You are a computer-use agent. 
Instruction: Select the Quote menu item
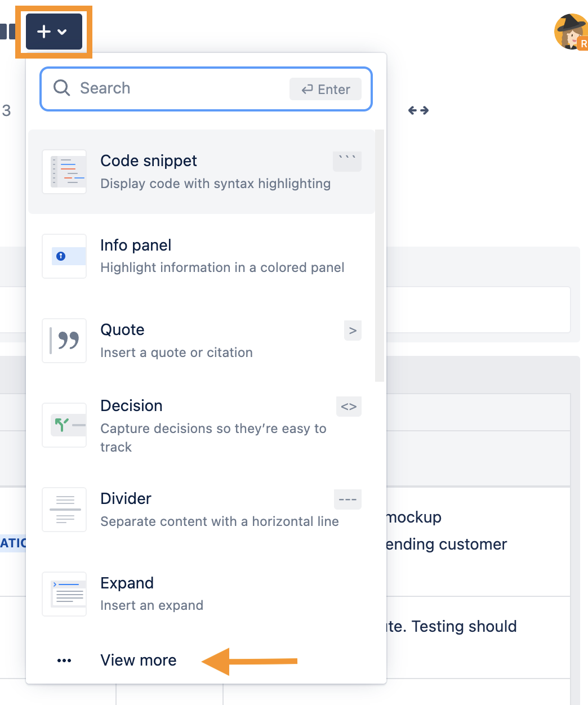click(202, 341)
